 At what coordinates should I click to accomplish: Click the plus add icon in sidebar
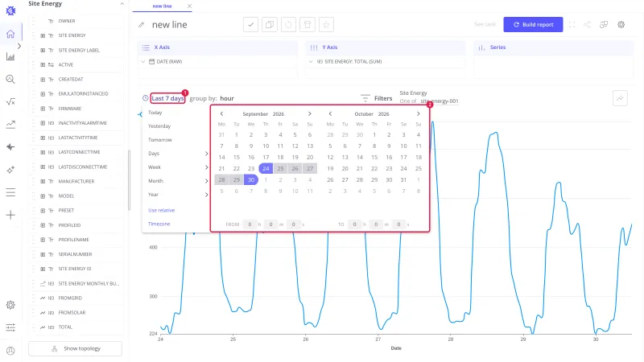point(10,215)
